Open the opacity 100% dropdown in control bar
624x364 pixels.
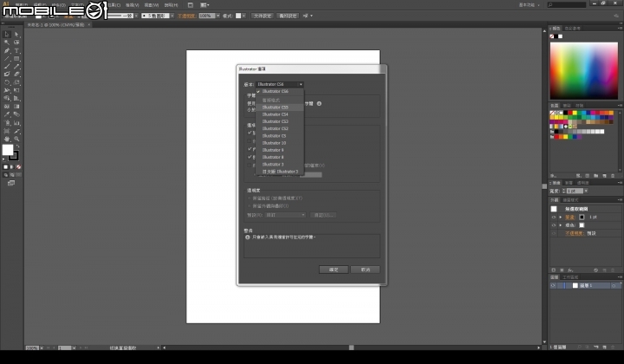[218, 16]
